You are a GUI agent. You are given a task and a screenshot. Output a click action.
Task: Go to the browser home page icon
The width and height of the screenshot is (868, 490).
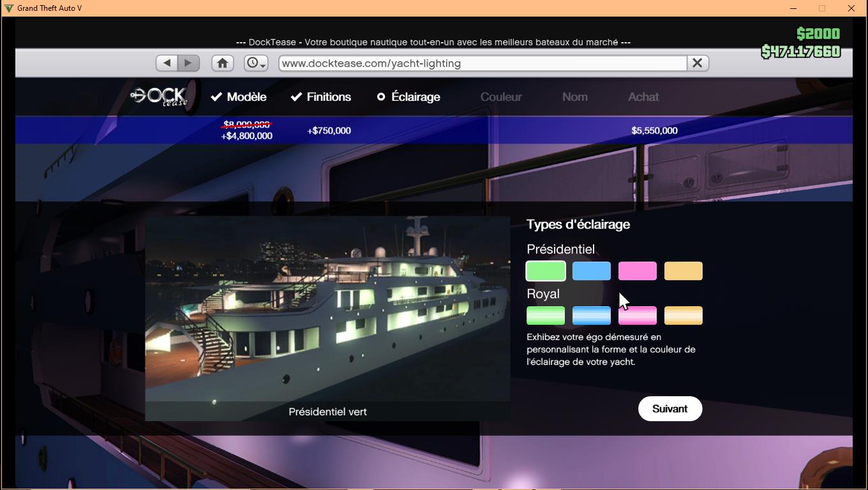tap(222, 63)
